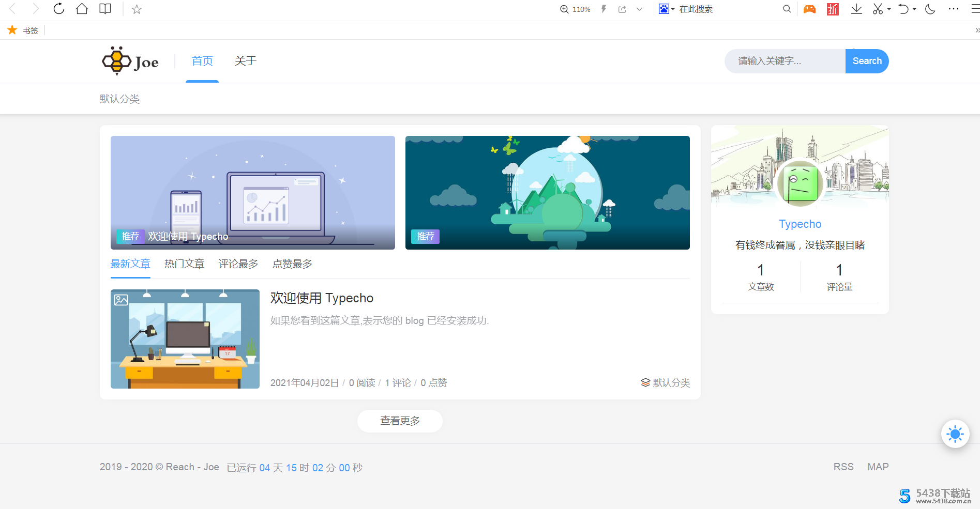Viewport: 980px width, 509px height.
Task: Click the red 折 discount icon
Action: [832, 9]
